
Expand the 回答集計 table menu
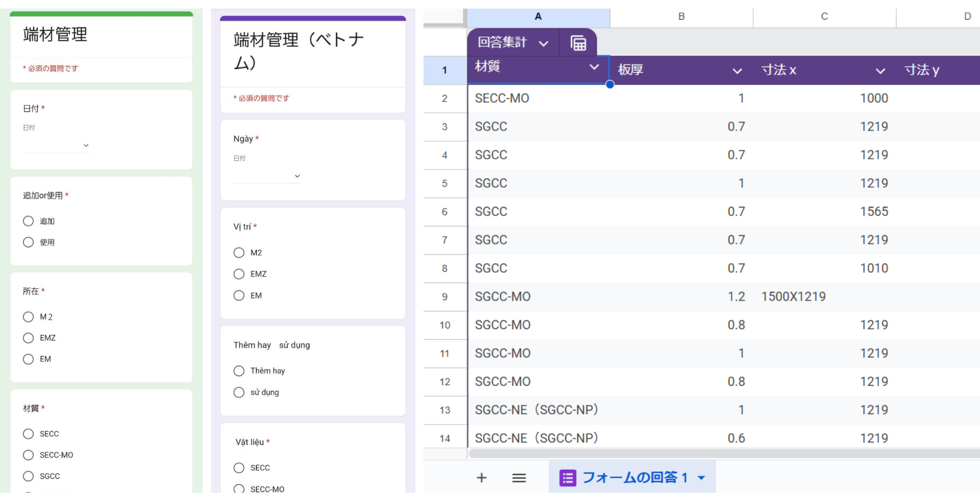[x=543, y=43]
